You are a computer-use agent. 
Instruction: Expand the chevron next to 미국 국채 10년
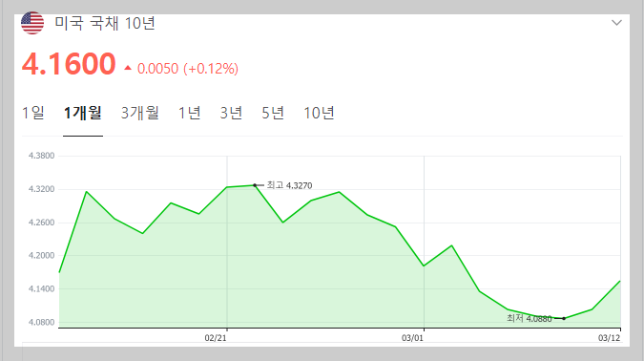(616, 23)
